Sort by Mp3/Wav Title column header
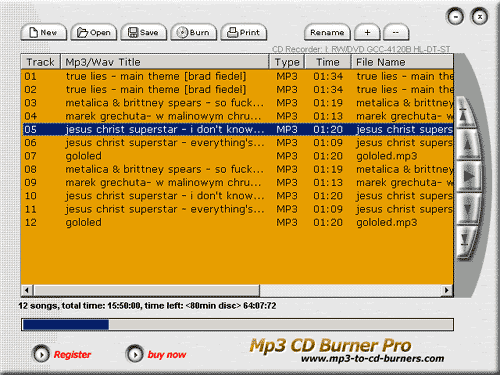Image resolution: width=500 pixels, height=375 pixels. click(x=164, y=62)
